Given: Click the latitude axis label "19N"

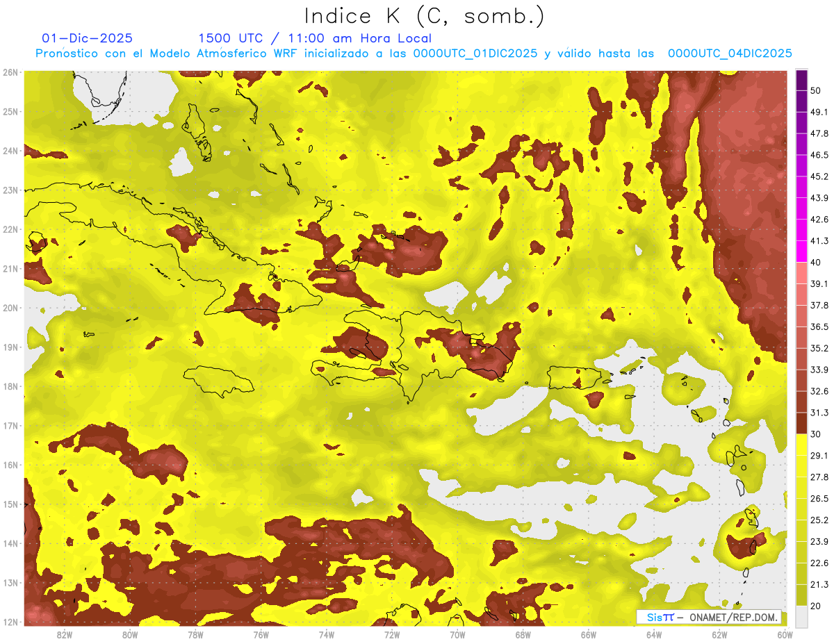Looking at the screenshot, I should click(x=10, y=347).
